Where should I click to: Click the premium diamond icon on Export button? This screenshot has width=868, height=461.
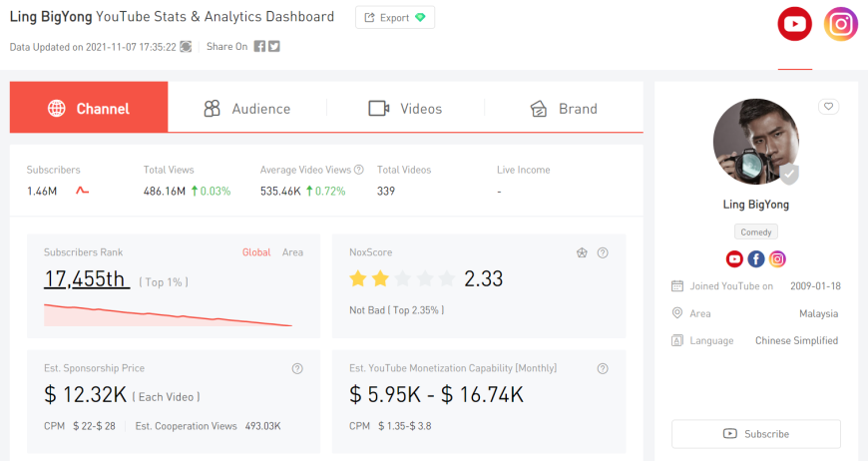420,18
